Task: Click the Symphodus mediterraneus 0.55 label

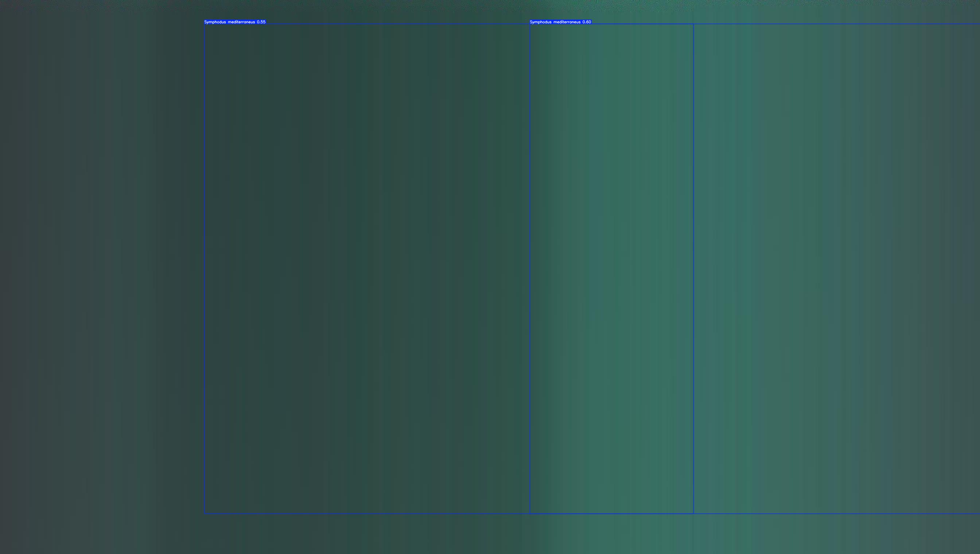Action: pyautogui.click(x=235, y=22)
